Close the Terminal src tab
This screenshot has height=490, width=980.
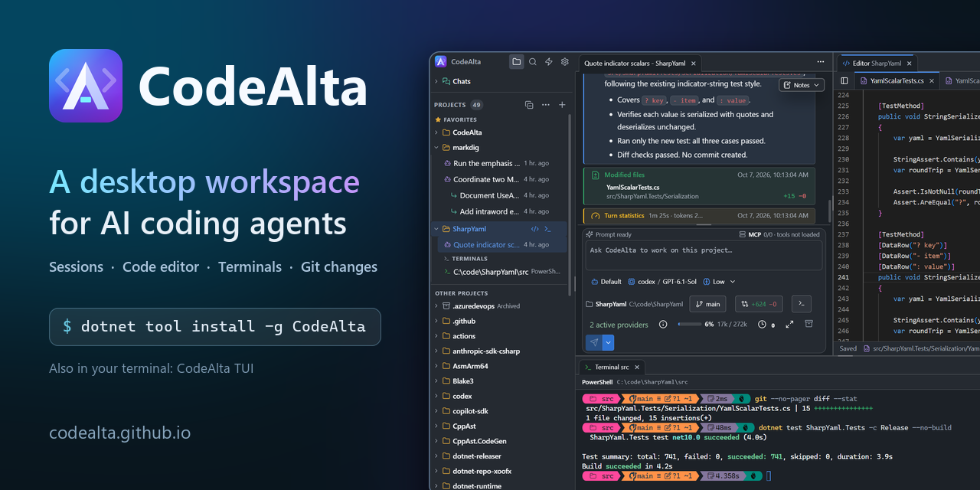pos(637,367)
